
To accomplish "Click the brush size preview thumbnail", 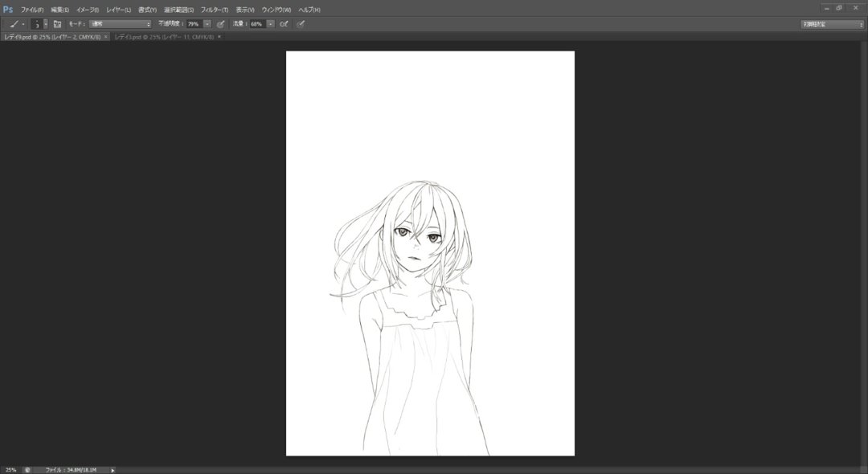I will point(36,24).
